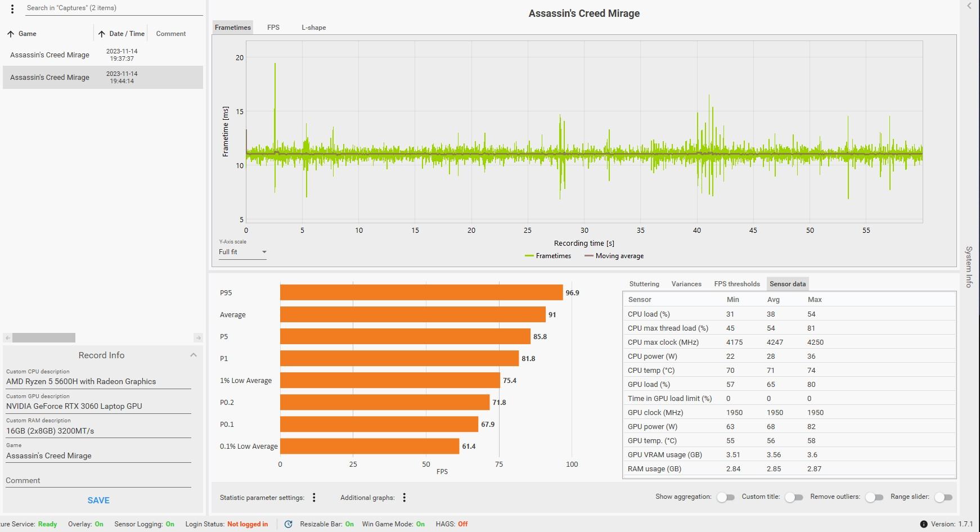Expand the System Info side panel

969,267
